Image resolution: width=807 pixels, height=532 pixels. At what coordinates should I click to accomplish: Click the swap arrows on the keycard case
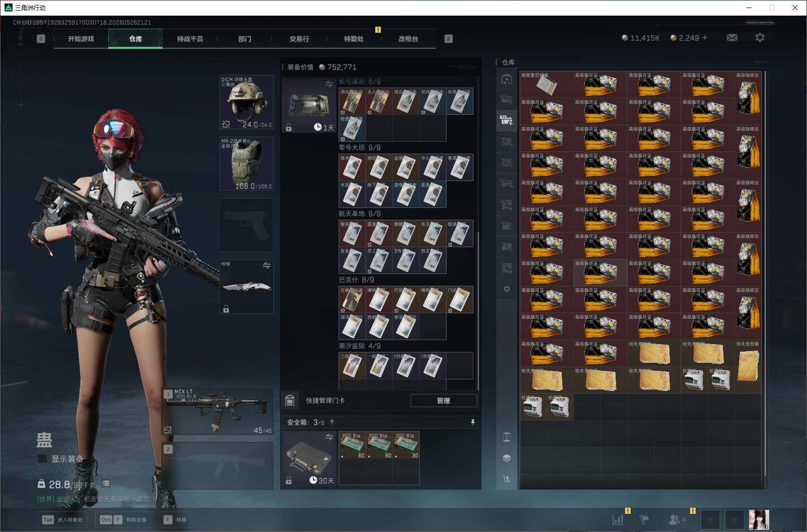pos(329,84)
